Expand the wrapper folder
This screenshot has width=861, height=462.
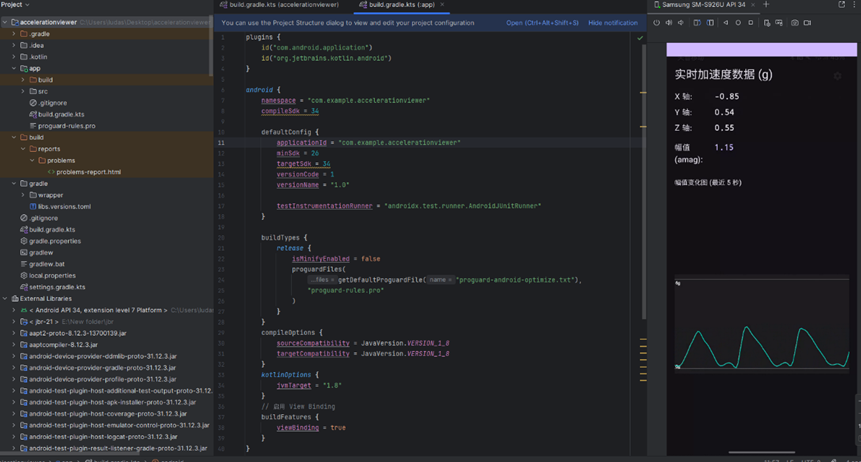[23, 195]
